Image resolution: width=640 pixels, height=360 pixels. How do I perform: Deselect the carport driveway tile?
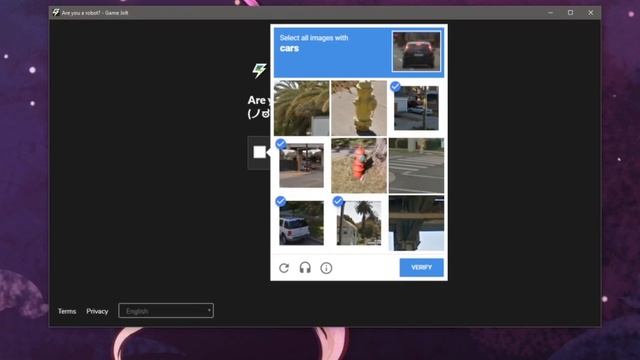tap(302, 165)
